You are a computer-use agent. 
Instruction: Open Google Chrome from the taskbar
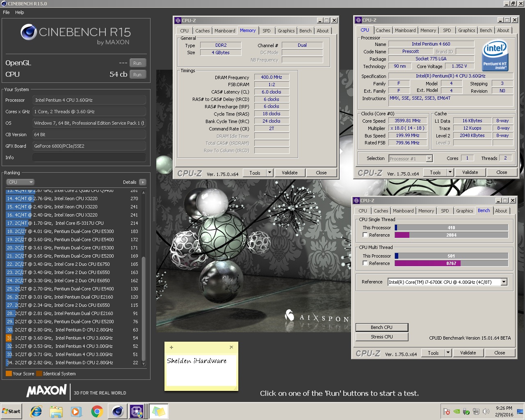(x=97, y=411)
